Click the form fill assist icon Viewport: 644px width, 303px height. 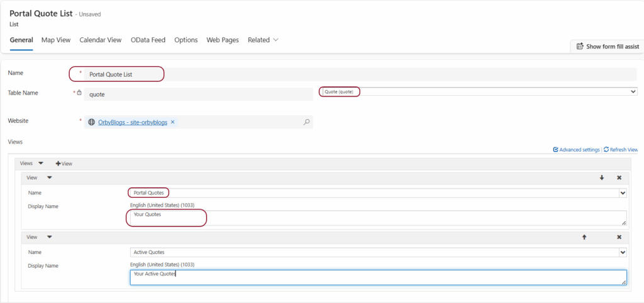[580, 47]
